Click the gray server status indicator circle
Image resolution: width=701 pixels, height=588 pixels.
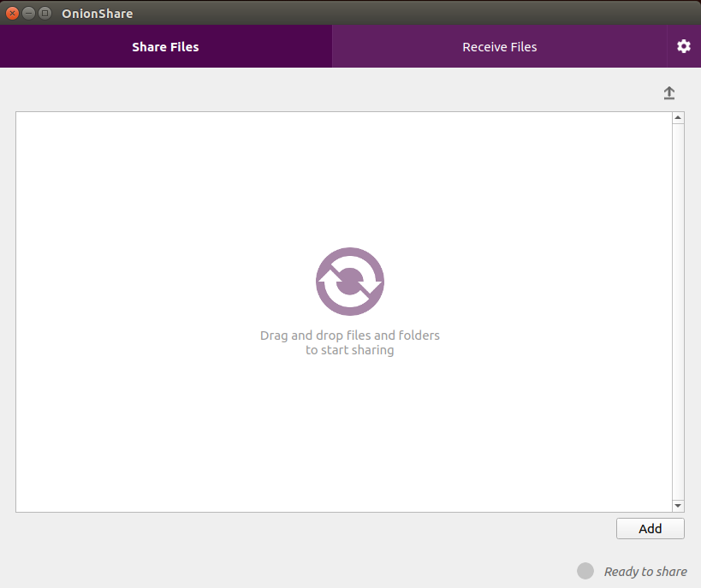pos(585,571)
